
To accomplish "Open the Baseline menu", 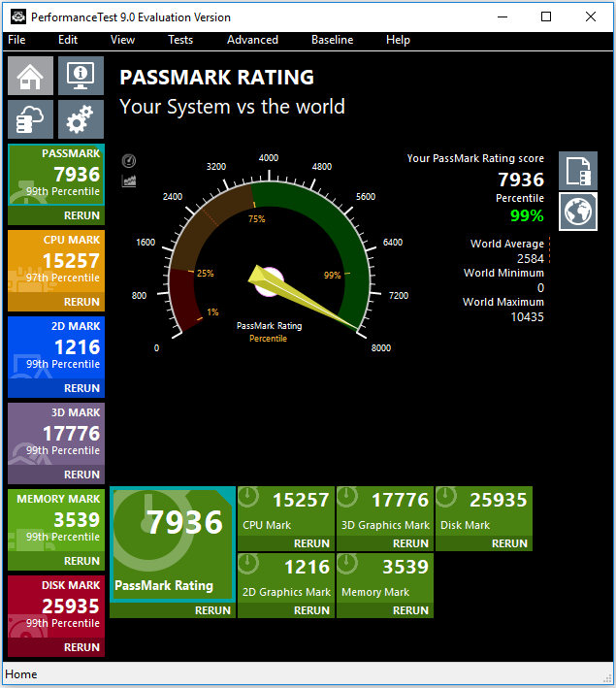I will [x=332, y=40].
